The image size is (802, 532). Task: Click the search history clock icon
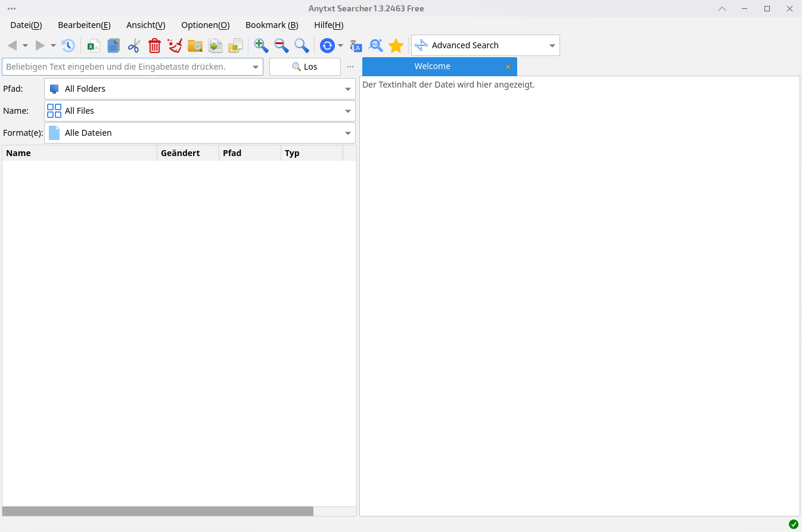click(68, 45)
